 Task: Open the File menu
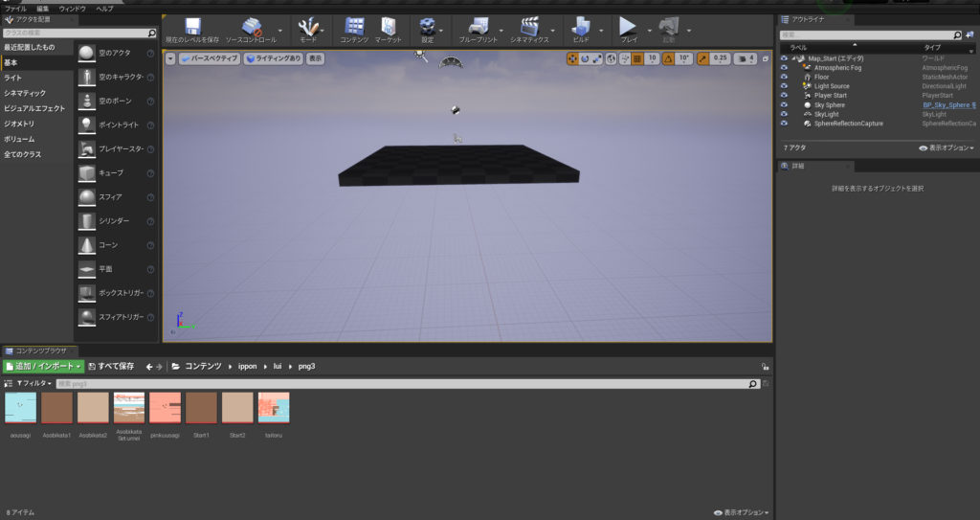(15, 8)
